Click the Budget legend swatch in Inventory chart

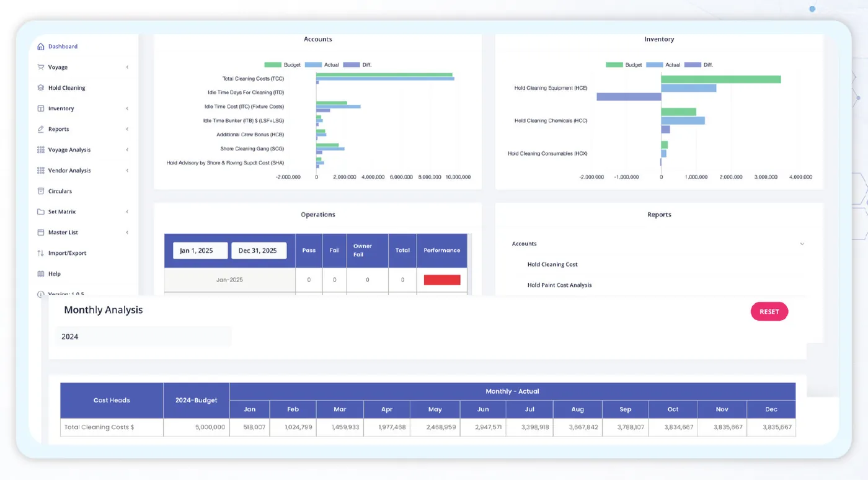614,64
